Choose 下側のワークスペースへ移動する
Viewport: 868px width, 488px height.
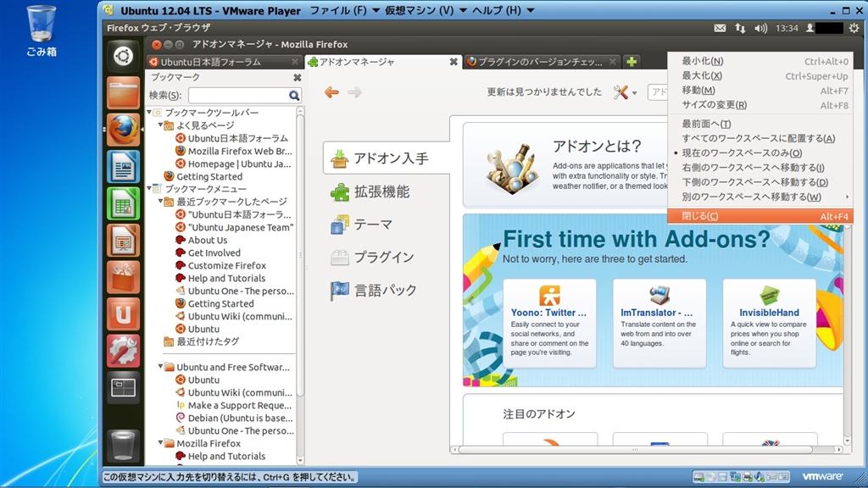pos(760,182)
